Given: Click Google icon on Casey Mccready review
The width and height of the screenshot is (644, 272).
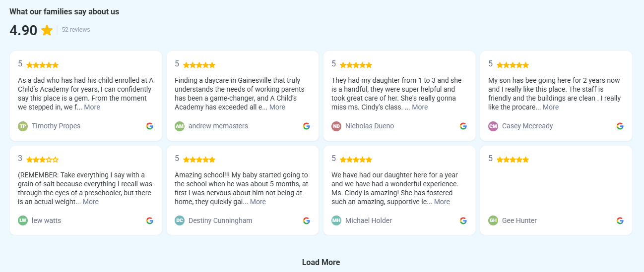Looking at the screenshot, I should click(x=620, y=126).
